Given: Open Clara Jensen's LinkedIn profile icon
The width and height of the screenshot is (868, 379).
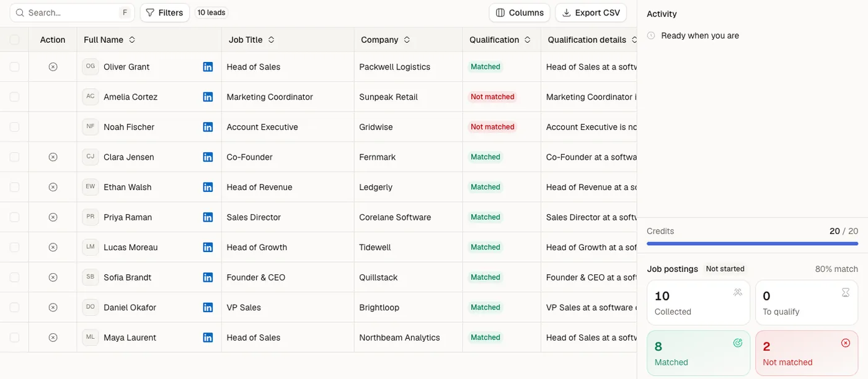Looking at the screenshot, I should tap(208, 157).
